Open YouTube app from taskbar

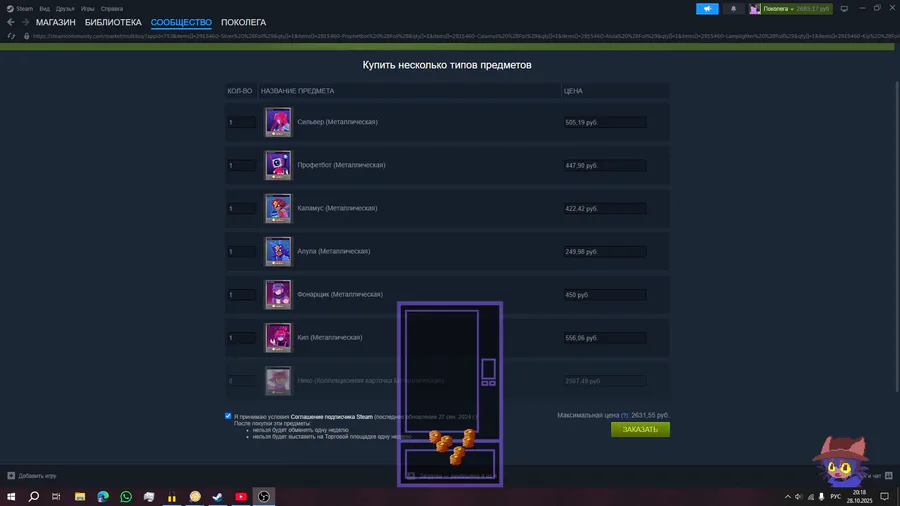coord(241,496)
